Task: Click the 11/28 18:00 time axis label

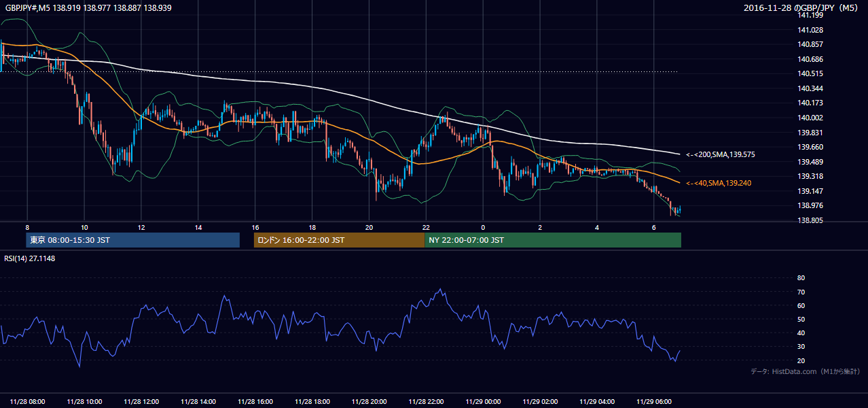Action: pos(312,402)
